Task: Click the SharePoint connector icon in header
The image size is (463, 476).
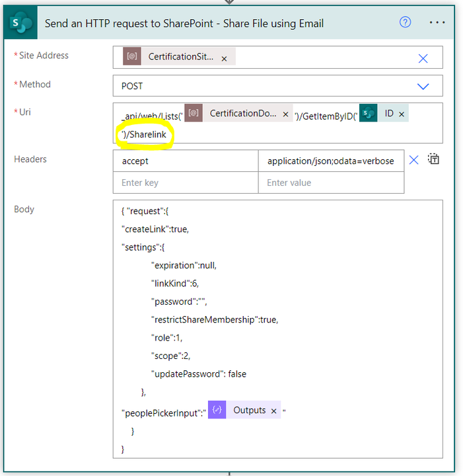Action: tap(20, 22)
